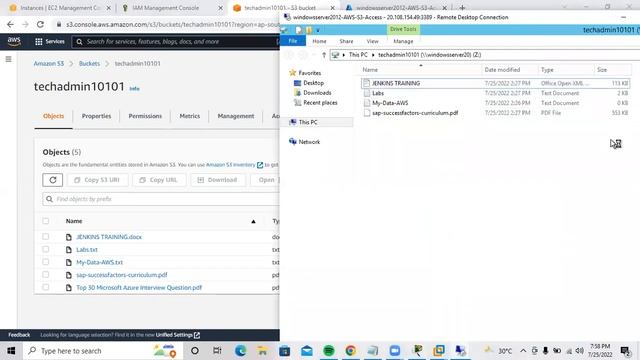Show hidden system tray icons
This screenshot has width=640, height=360.
point(523,351)
